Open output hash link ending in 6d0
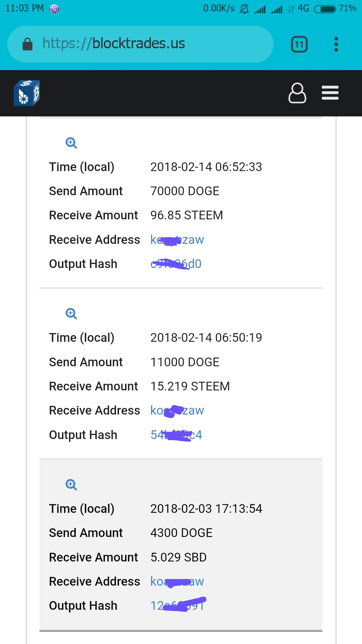The image size is (362, 644). [176, 264]
